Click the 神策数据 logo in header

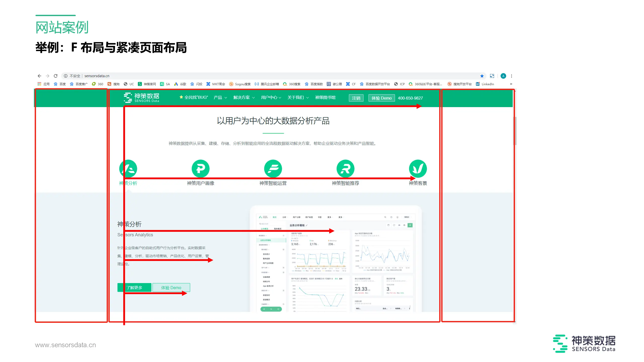coord(142,98)
